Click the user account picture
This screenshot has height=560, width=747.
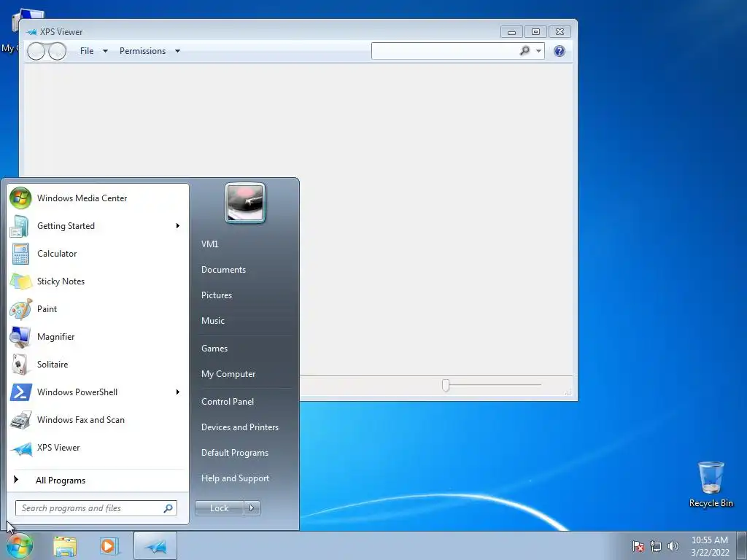pos(245,203)
